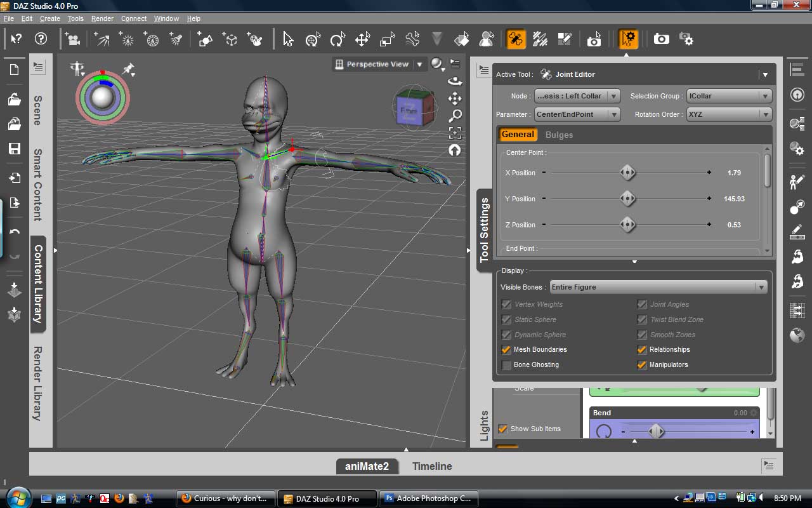Switch to Adobe Photoshop in the taskbar
The height and width of the screenshot is (508, 812).
pos(428,498)
